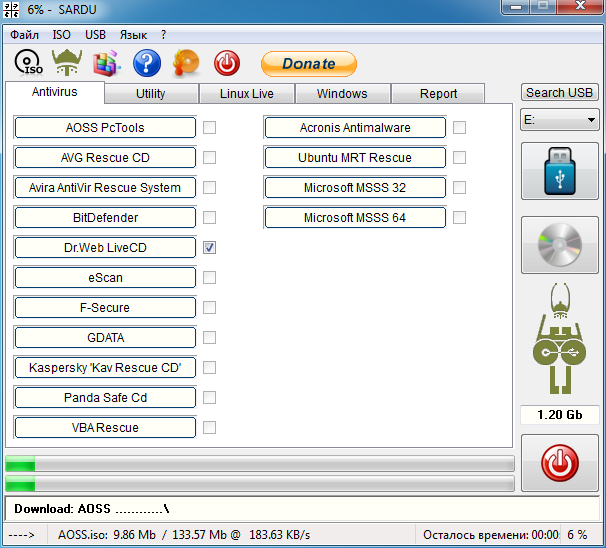Screen dimensions: 606x548
Task: Open the USB menu
Action: pyautogui.click(x=95, y=35)
